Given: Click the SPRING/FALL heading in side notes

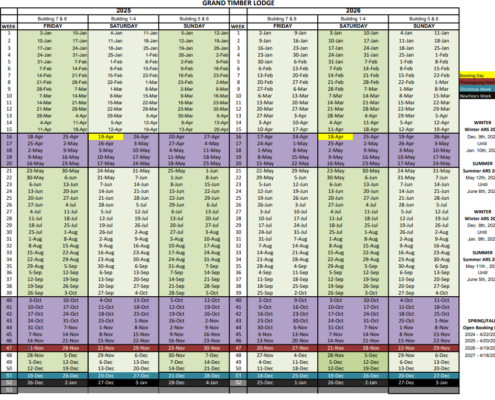Looking at the screenshot, I should (x=481, y=321).
